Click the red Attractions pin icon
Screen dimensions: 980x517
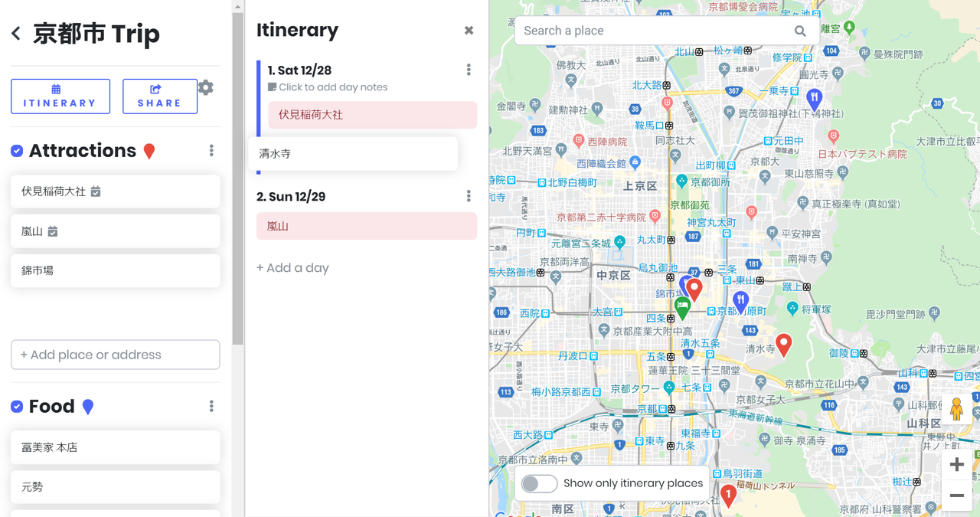[149, 152]
